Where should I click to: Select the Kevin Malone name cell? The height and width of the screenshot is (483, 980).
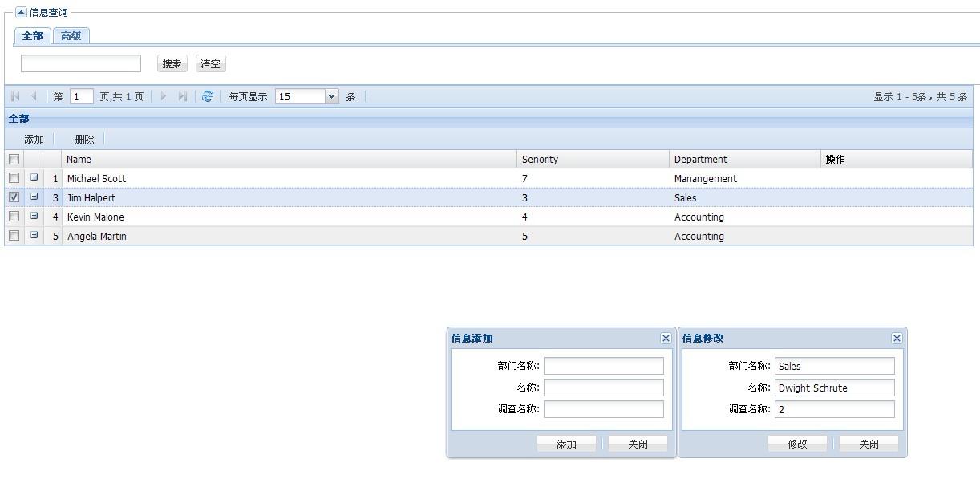pyautogui.click(x=290, y=217)
